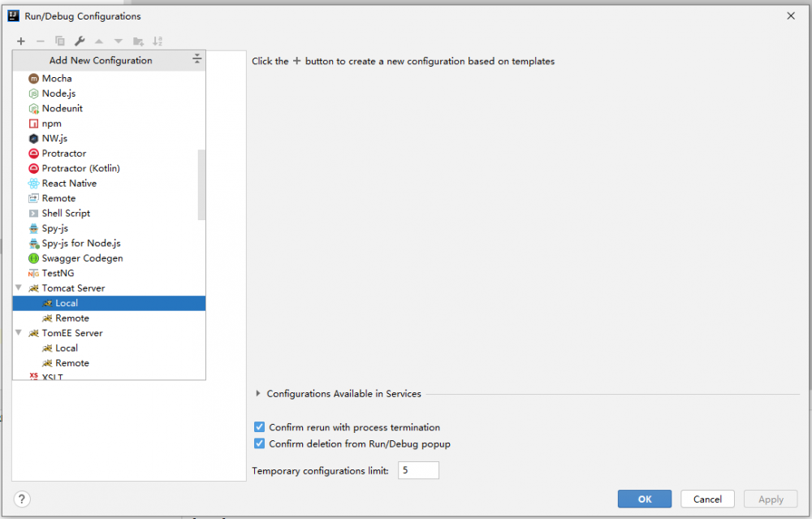This screenshot has height=519, width=812.
Task: Close the Run/Debug Configurations dialog
Action: tap(791, 16)
